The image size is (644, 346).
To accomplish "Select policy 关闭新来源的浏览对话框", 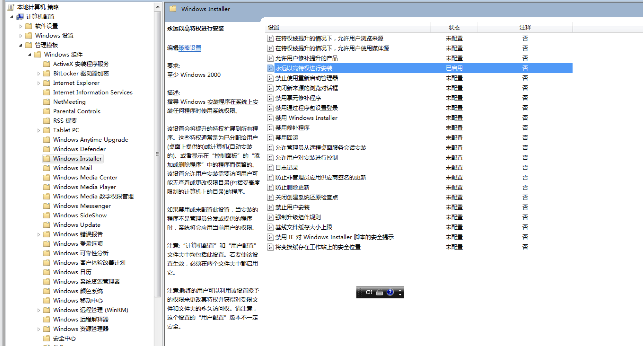I will click(307, 88).
